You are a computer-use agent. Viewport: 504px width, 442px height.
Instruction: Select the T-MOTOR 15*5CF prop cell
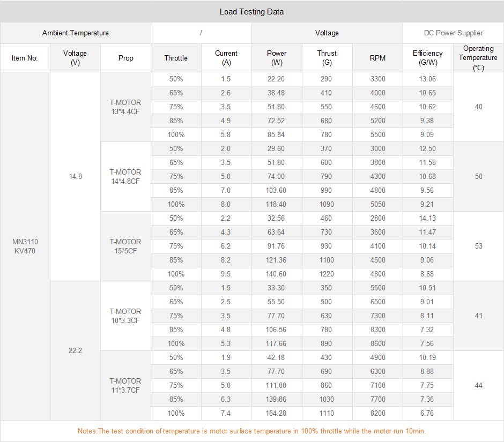pos(125,246)
